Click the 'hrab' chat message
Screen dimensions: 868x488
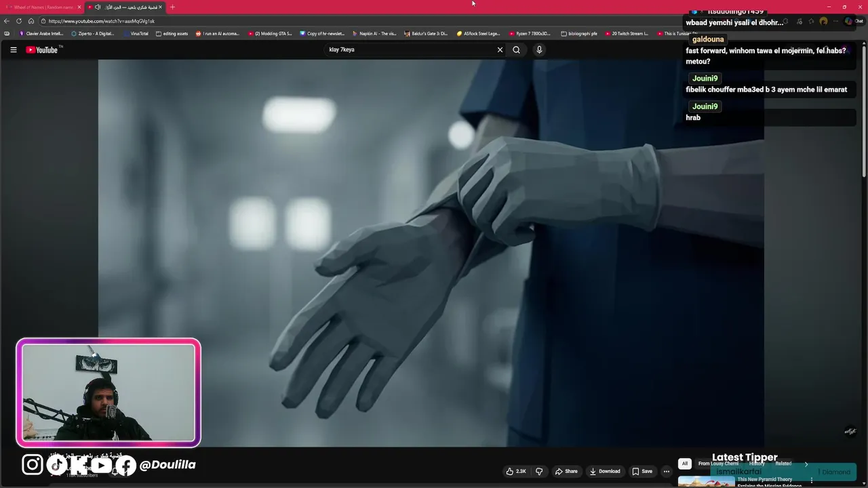coord(693,118)
